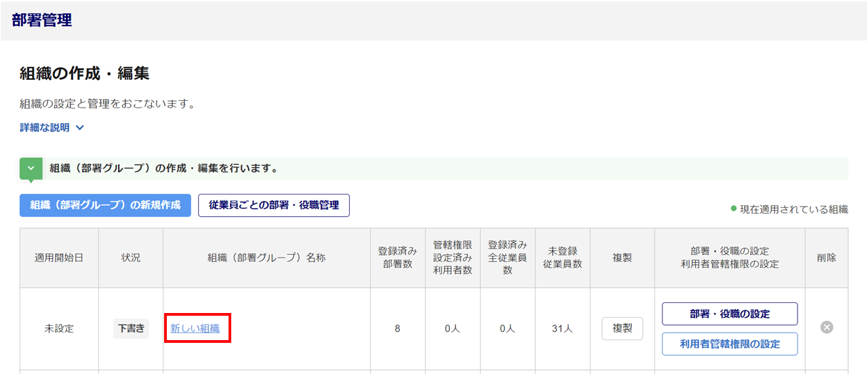This screenshot has width=868, height=374.
Task: Open the 詳細な説明 text link
Action: click(x=45, y=127)
